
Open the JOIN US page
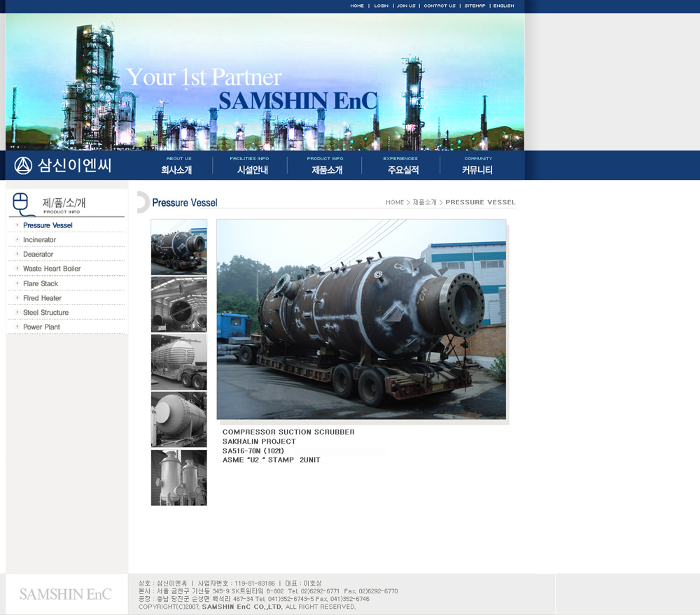click(x=406, y=6)
